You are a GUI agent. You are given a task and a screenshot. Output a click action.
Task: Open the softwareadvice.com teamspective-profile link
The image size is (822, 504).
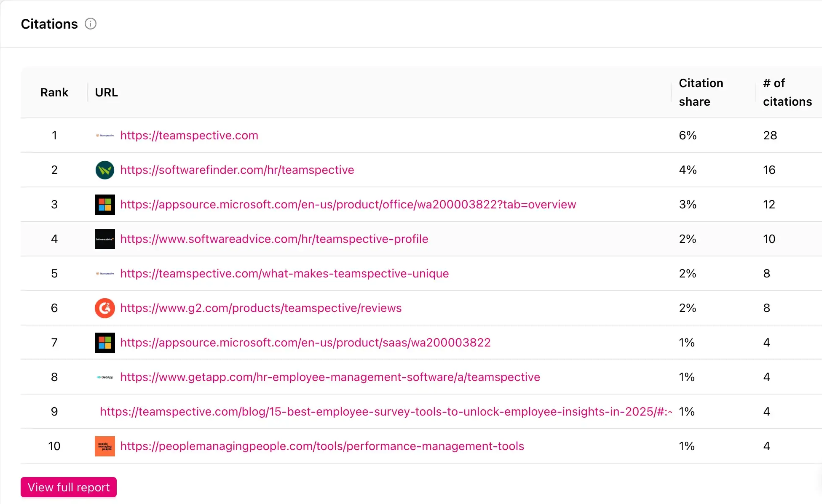point(274,239)
